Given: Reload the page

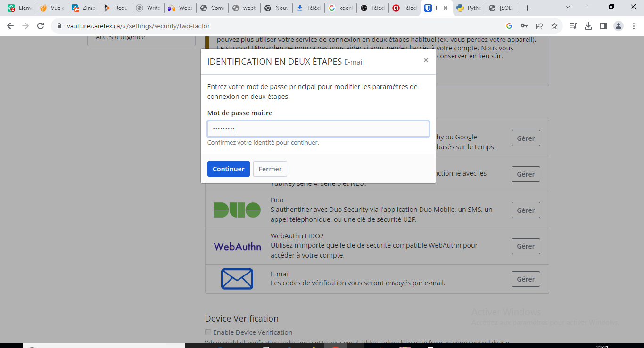Looking at the screenshot, I should click(x=41, y=26).
